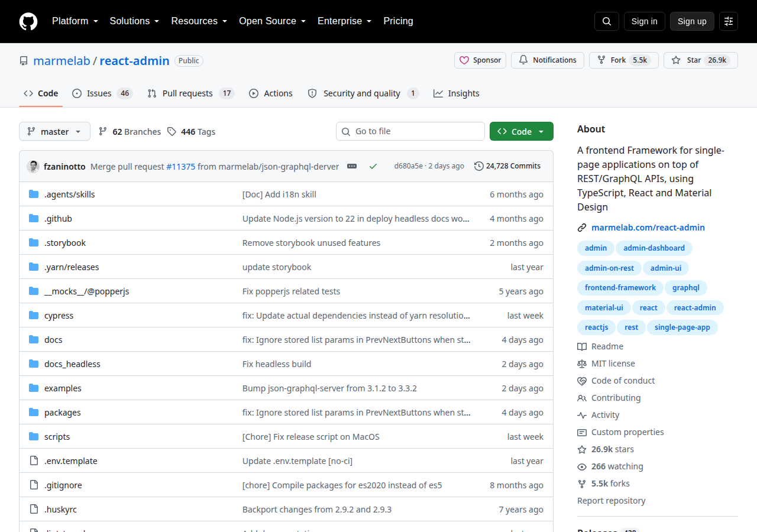
Task: Expand the master branch dropdown
Action: (54, 131)
